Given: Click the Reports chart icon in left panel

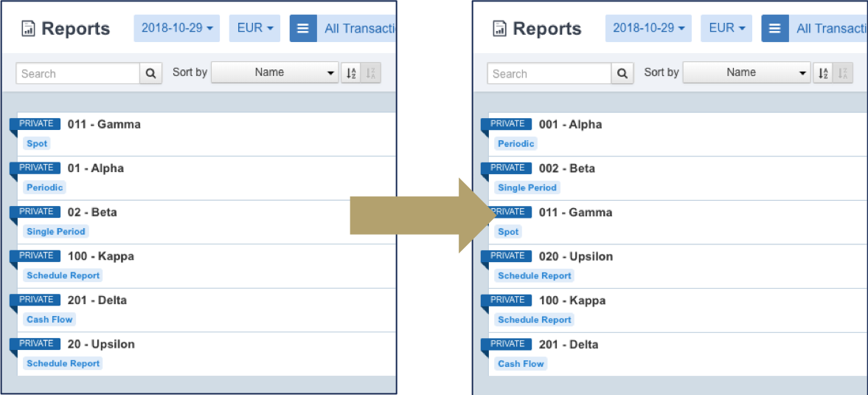Looking at the screenshot, I should pos(29,29).
